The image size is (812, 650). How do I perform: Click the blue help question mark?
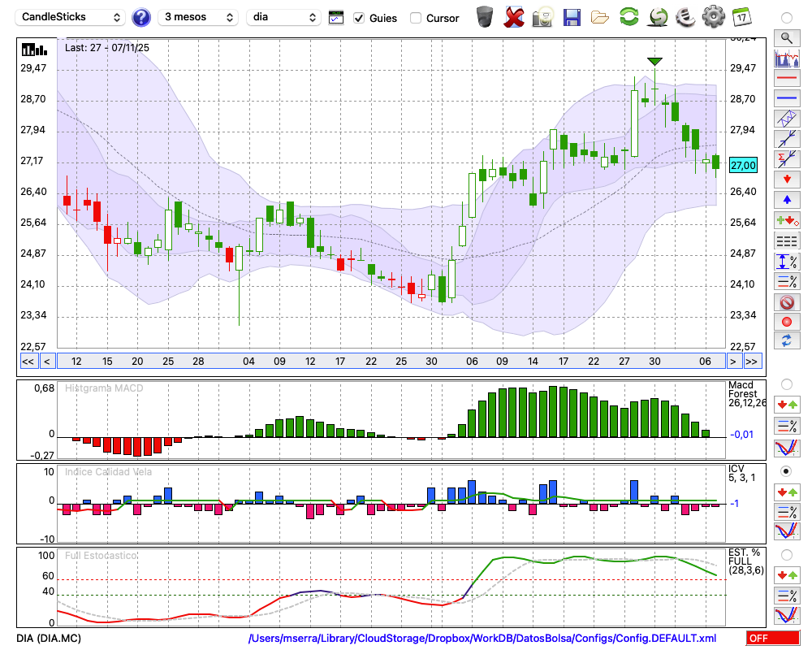pyautogui.click(x=141, y=17)
